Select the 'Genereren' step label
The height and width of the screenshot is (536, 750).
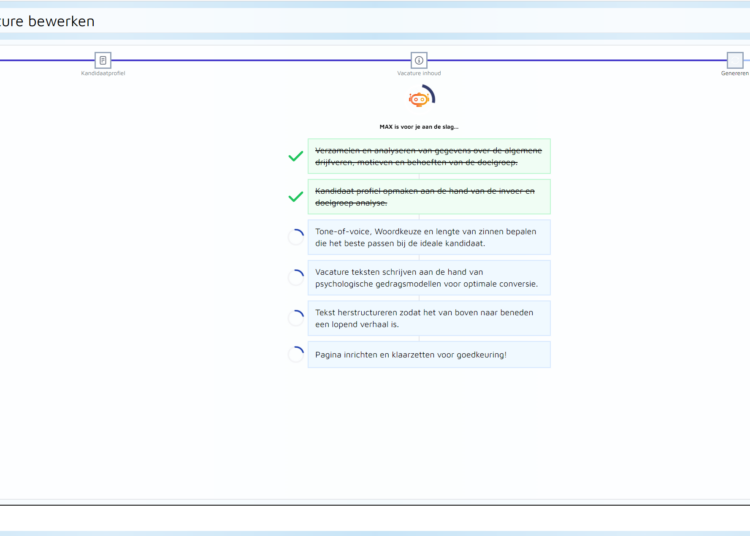pos(734,73)
